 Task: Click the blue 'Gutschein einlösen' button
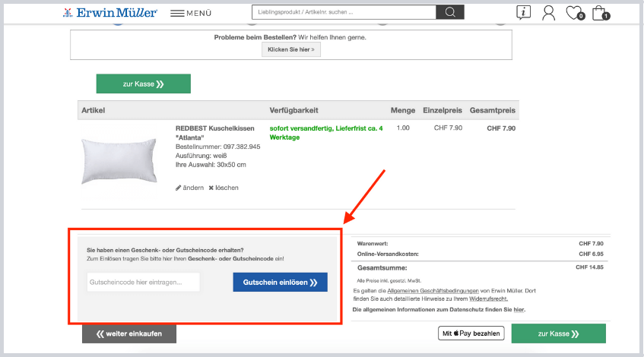(280, 283)
